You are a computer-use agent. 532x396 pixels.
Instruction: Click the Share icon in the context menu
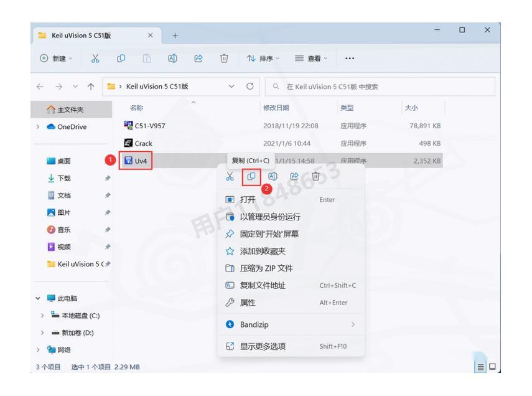(x=294, y=176)
